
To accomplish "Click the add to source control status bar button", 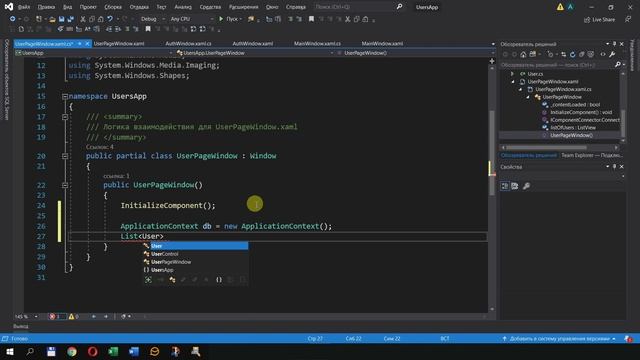I will click(559, 339).
